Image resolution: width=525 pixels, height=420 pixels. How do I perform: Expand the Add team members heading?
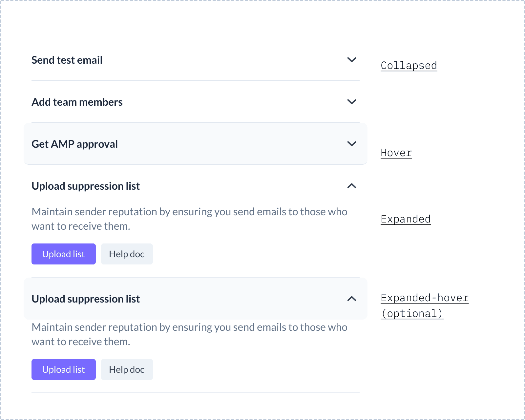pos(77,102)
